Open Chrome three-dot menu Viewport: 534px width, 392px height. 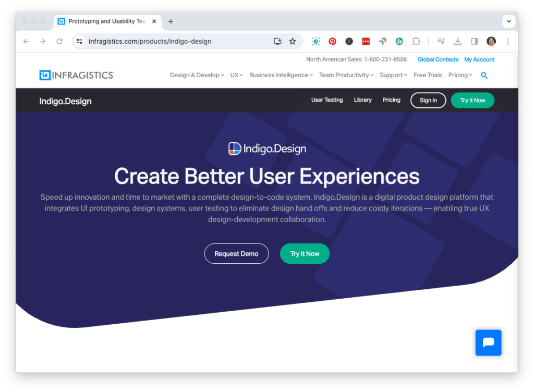[508, 41]
